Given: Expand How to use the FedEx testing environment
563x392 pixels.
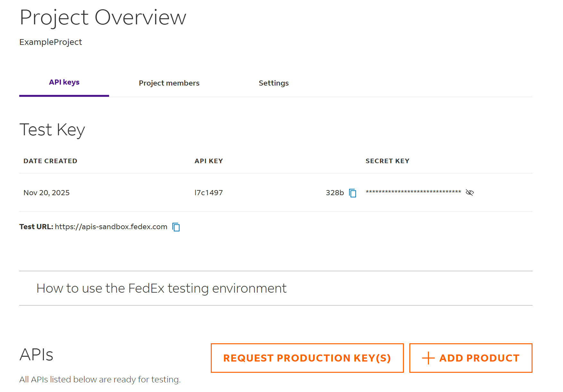Looking at the screenshot, I should 161,288.
